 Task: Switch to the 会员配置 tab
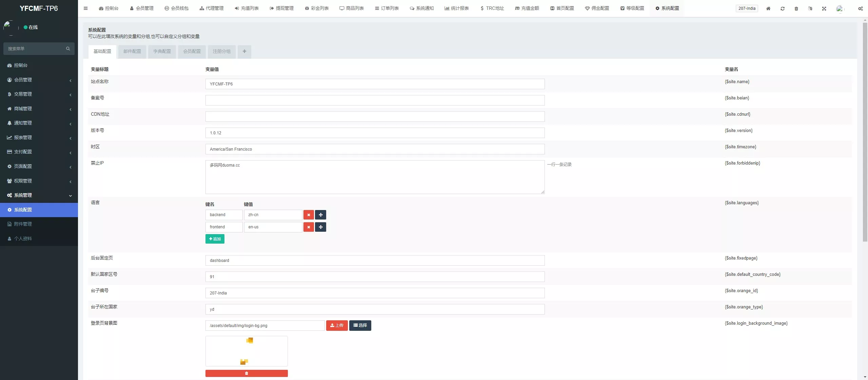[192, 52]
